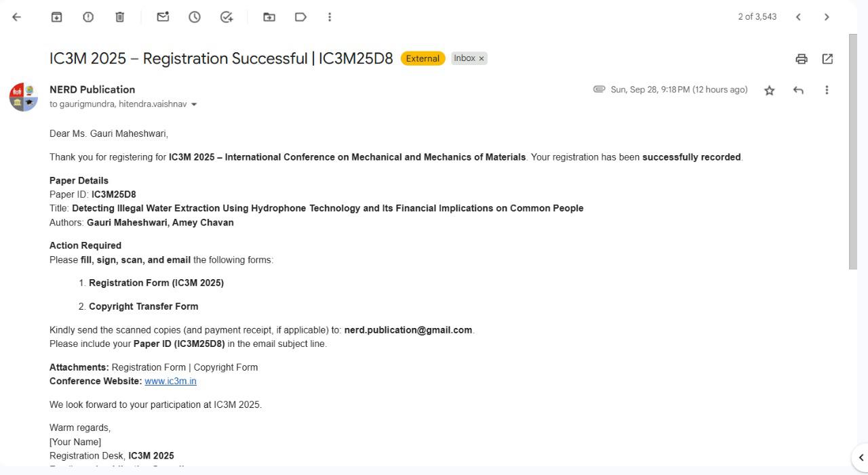
Task: Go to the newer email
Action: [x=798, y=17]
